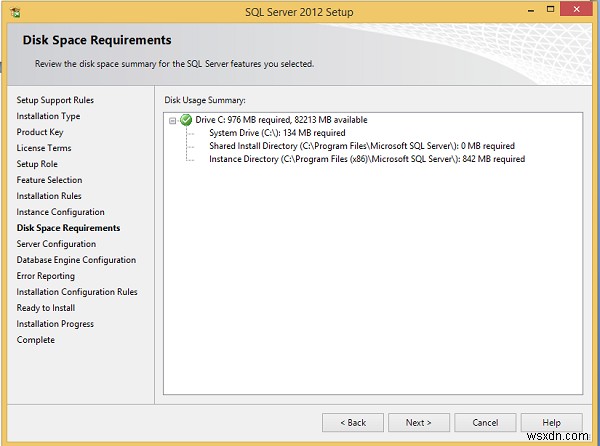Select the Error Reporting step
This screenshot has height=446, width=600.
46,276
